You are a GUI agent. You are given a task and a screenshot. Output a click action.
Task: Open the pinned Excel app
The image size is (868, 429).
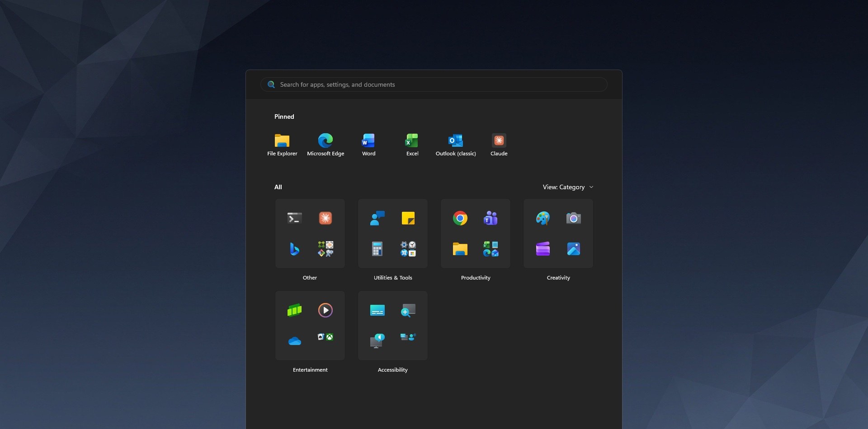coord(412,145)
